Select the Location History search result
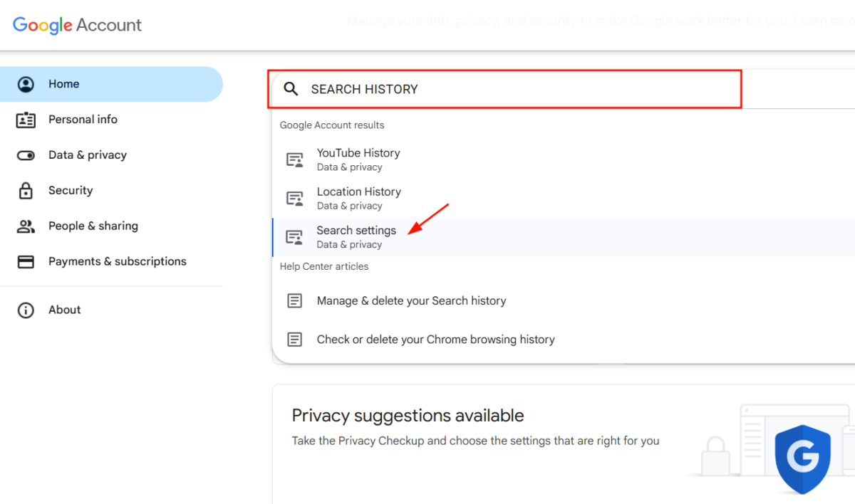855x504 pixels. (x=564, y=199)
